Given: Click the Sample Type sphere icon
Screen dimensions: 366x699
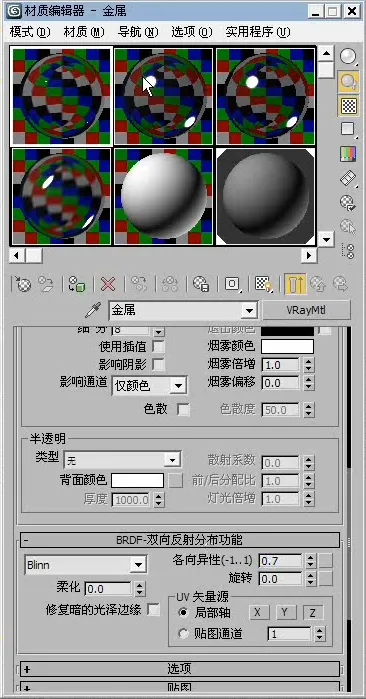Looking at the screenshot, I should (349, 56).
